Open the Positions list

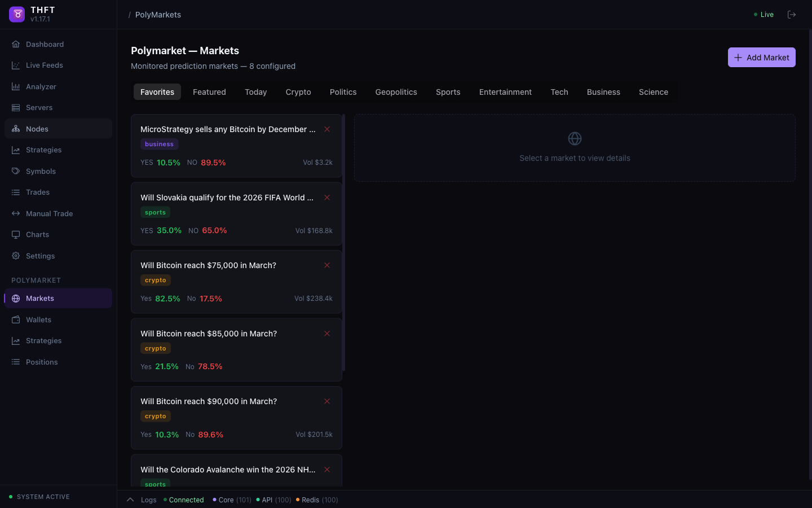(x=42, y=362)
